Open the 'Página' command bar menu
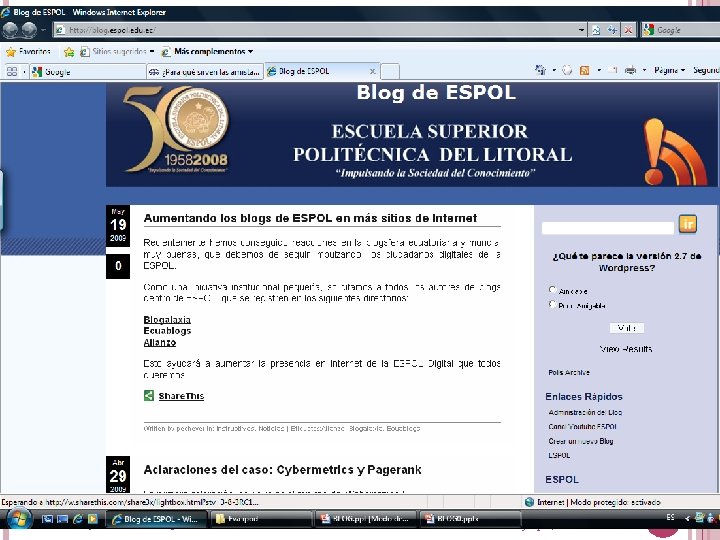Screen dimensions: 720x540 (669, 70)
